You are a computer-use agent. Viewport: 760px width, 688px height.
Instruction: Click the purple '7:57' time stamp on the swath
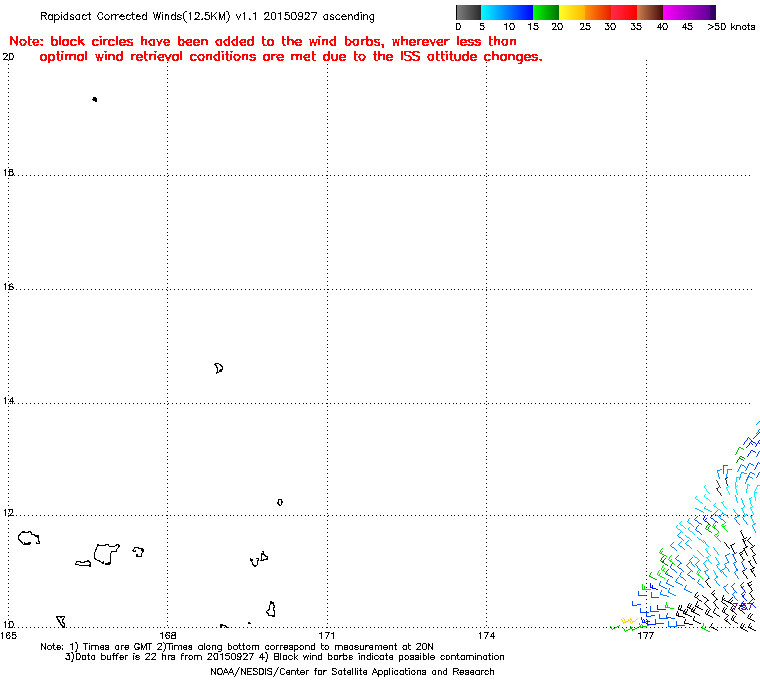point(744,606)
